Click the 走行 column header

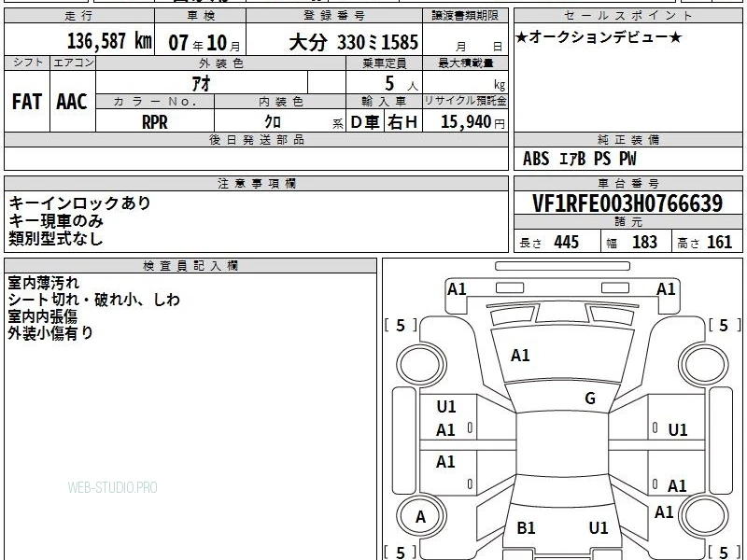[x=79, y=16]
